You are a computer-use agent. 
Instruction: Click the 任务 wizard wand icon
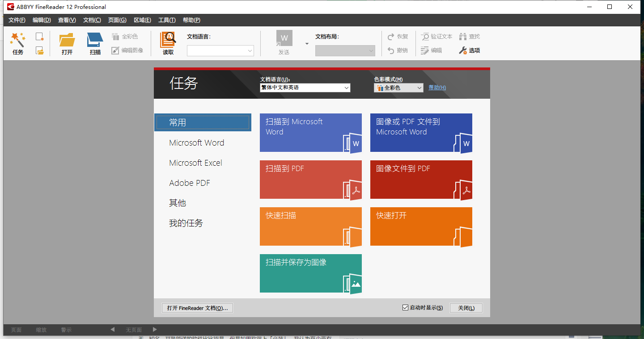(x=18, y=39)
